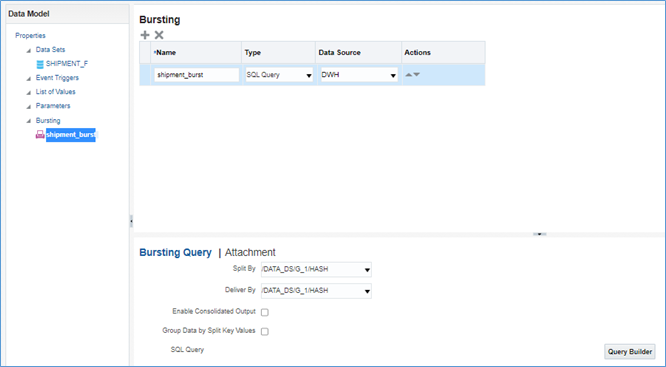Collapse the Data Sets tree node
The height and width of the screenshot is (367, 666).
[x=29, y=51]
